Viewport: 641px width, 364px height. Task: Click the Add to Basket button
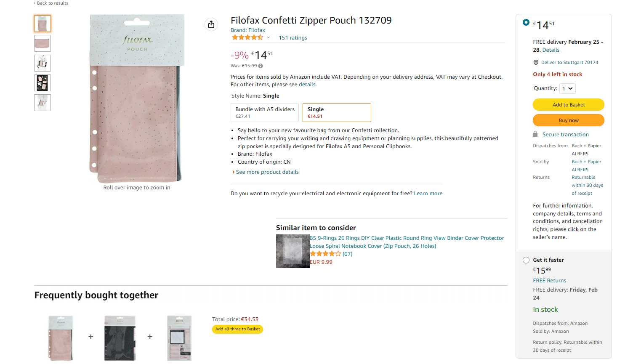(569, 105)
